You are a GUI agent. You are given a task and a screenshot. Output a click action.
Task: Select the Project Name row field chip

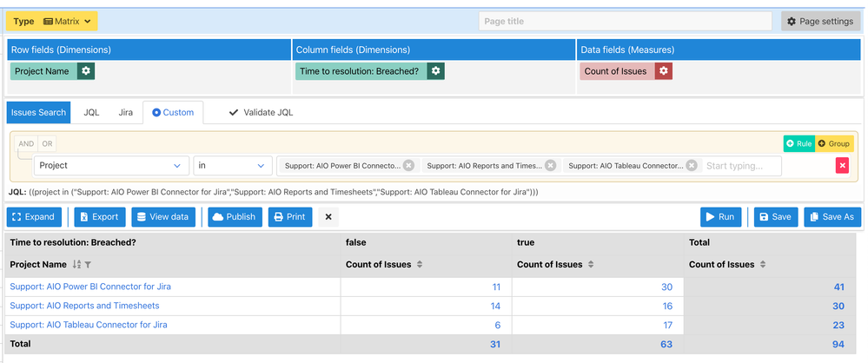(43, 71)
